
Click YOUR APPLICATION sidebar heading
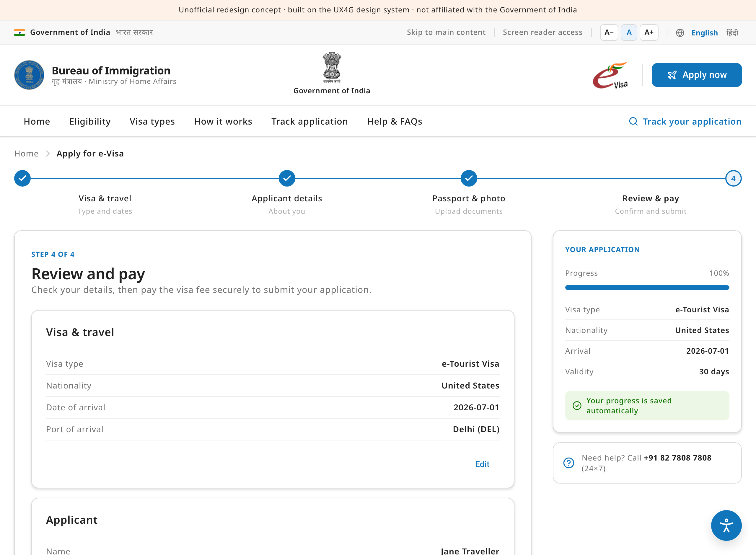pyautogui.click(x=602, y=250)
